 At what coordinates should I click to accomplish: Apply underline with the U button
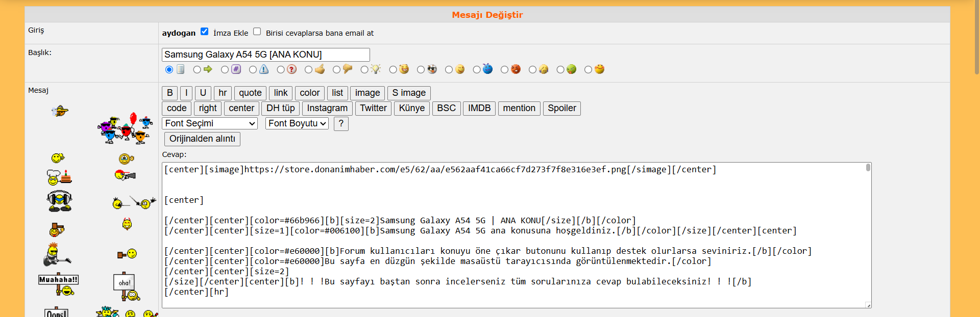click(x=203, y=93)
